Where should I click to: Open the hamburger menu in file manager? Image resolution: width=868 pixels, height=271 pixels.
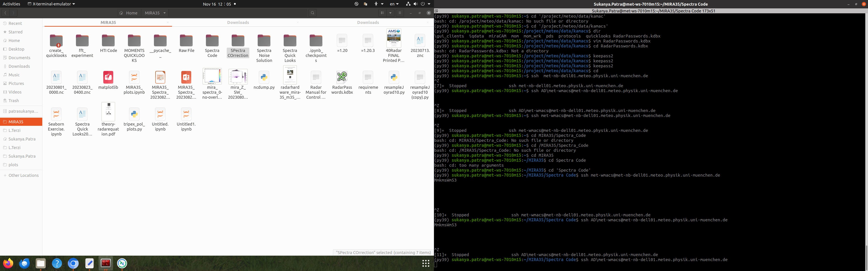click(400, 13)
